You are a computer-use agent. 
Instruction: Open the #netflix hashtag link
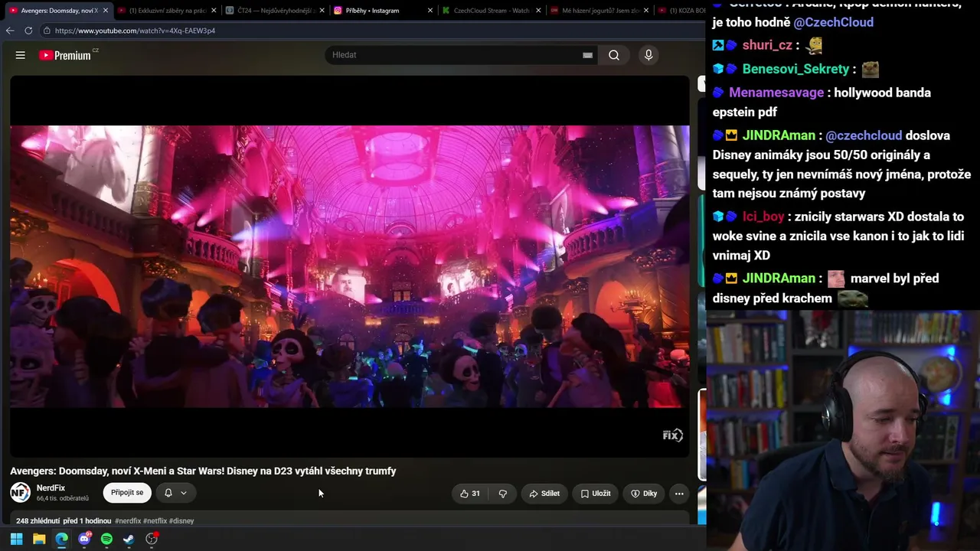pyautogui.click(x=155, y=521)
